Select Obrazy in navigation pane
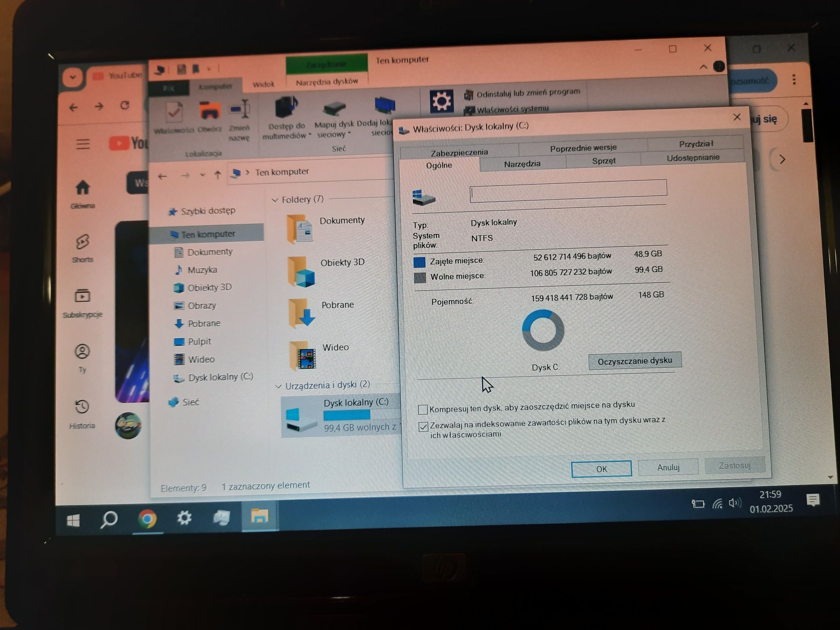This screenshot has width=840, height=630. [195, 305]
